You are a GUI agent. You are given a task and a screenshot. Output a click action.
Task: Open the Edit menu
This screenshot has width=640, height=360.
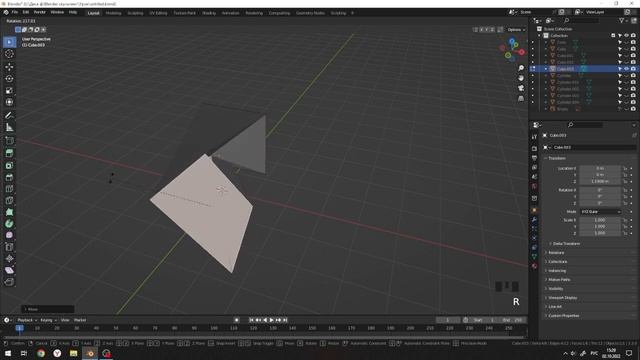click(26, 12)
